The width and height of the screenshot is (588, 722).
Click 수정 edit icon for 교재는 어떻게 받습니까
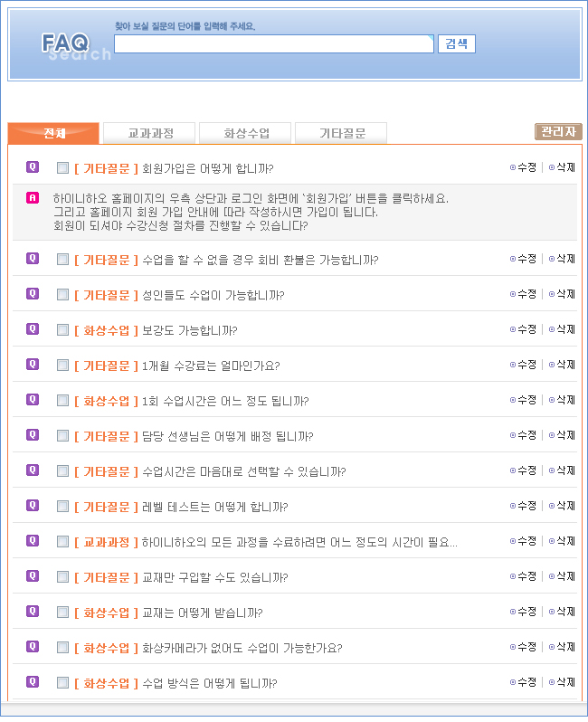523,612
